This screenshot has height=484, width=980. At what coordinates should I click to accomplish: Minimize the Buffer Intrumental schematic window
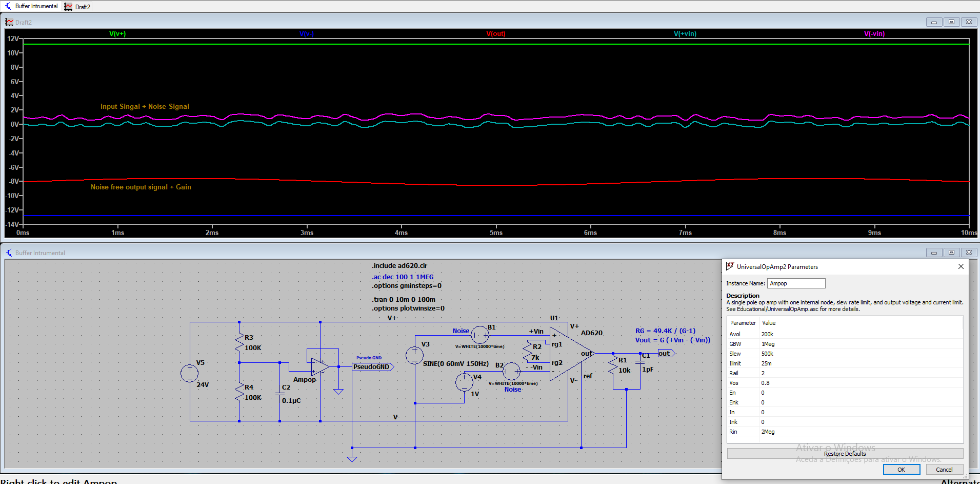(934, 253)
